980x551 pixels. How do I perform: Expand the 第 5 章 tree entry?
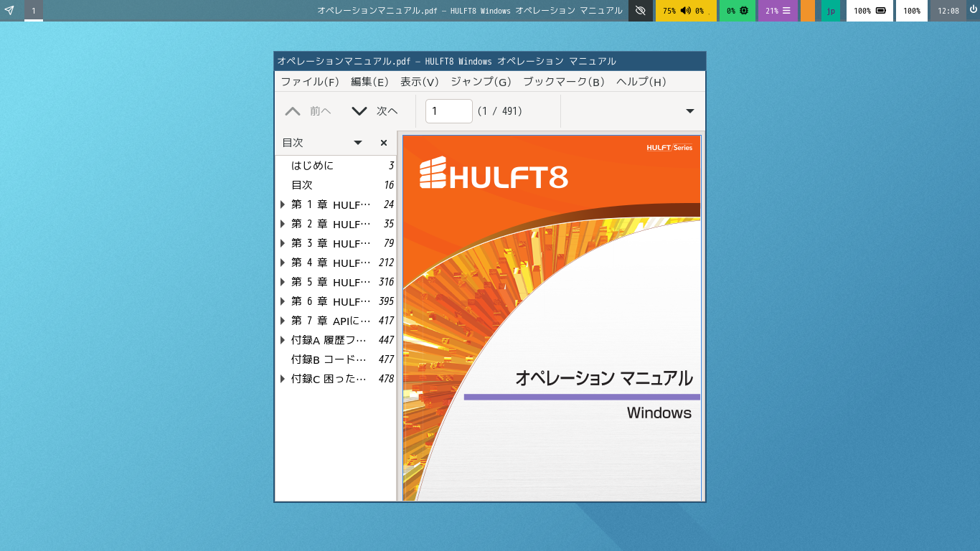click(x=283, y=282)
